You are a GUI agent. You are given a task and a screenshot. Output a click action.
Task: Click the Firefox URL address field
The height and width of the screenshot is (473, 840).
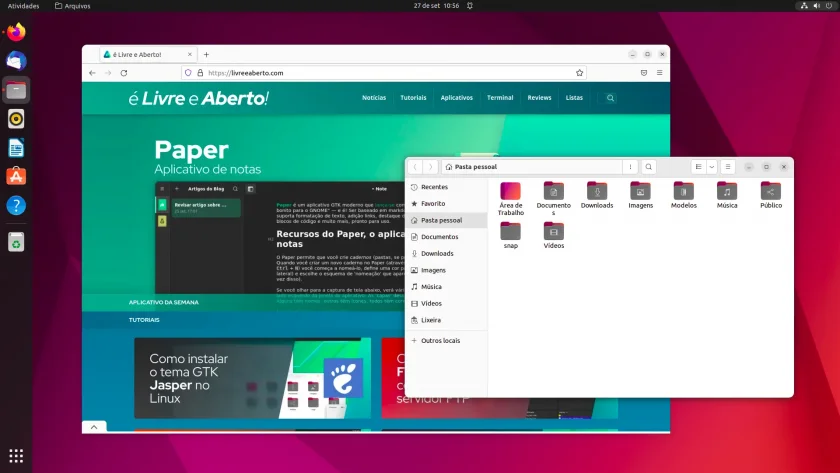click(384, 73)
